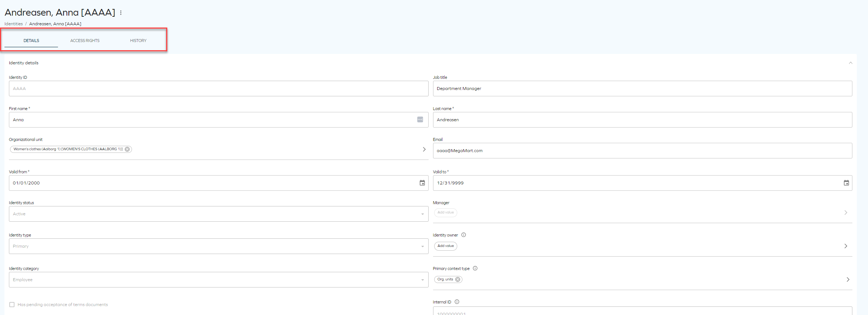Expand Primary context type chevron

(848, 280)
